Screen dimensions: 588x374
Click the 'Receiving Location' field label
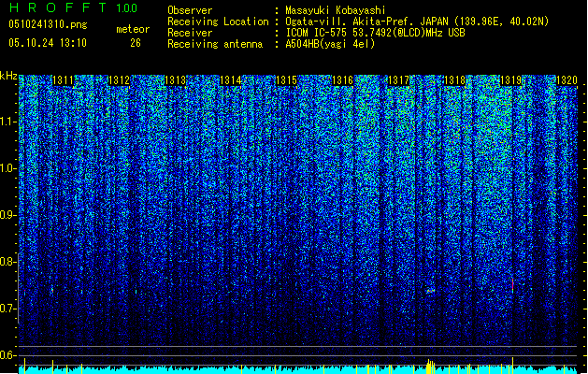(x=218, y=22)
